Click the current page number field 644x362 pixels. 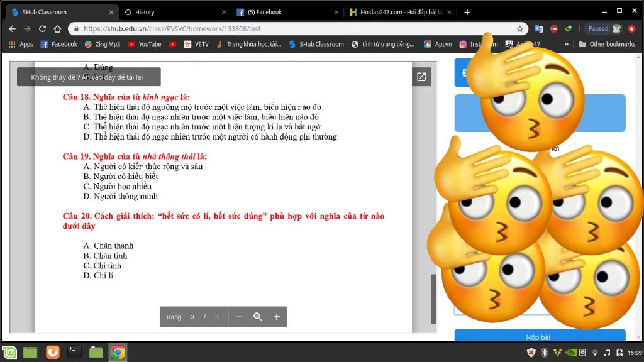(x=192, y=317)
